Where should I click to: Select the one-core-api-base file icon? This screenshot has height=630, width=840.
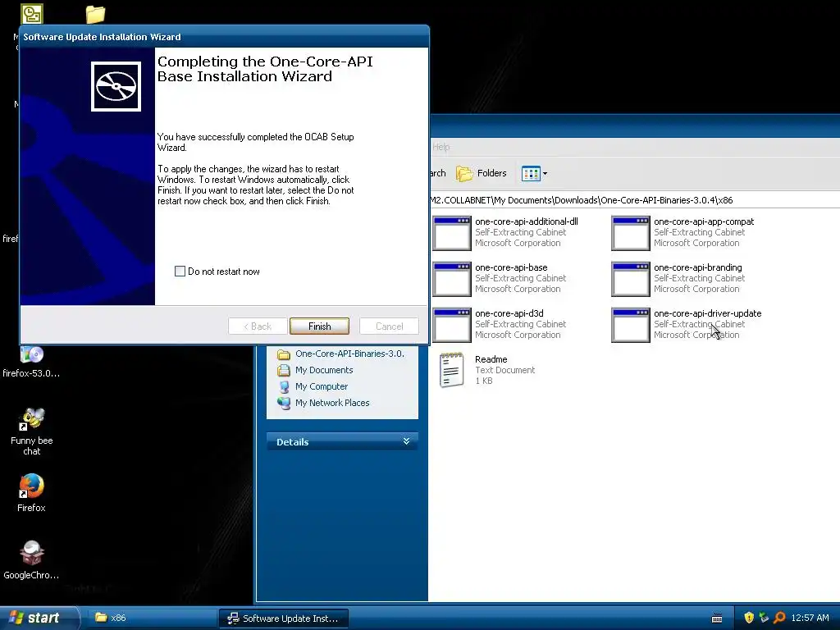point(452,279)
